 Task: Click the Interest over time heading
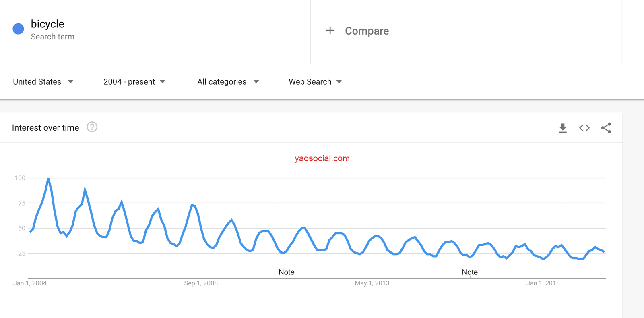tap(45, 128)
